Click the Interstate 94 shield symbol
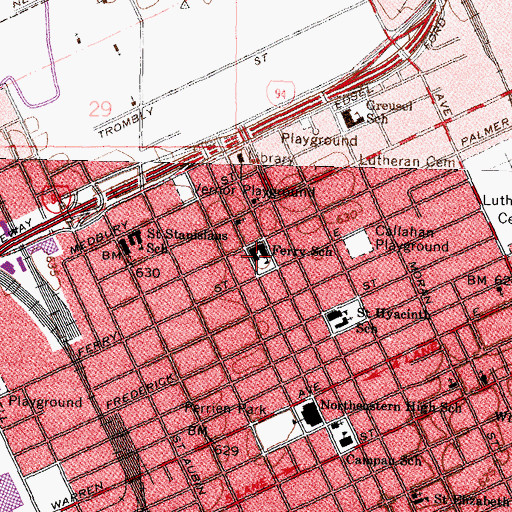Viewport: 512px width, 512px height. click(281, 93)
